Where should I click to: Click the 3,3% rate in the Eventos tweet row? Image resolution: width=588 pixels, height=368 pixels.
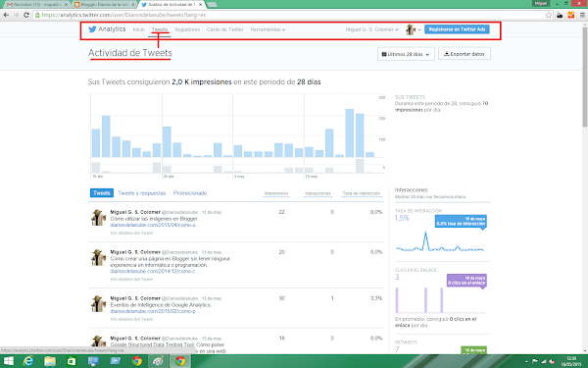(376, 298)
